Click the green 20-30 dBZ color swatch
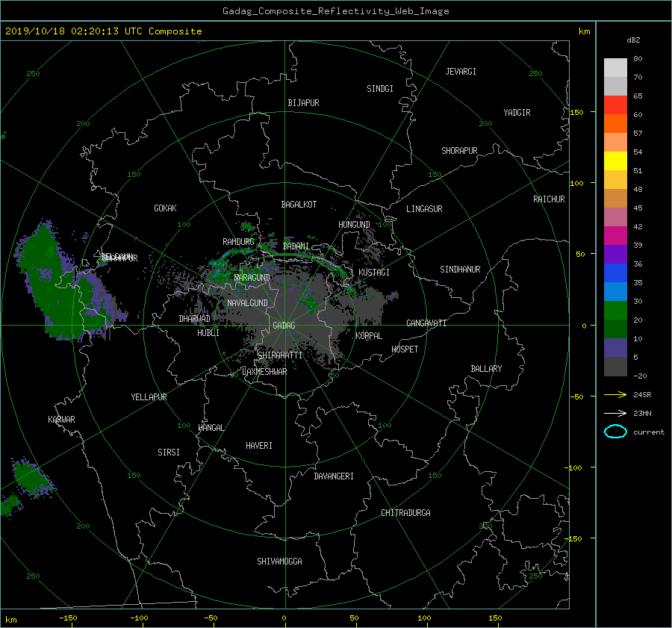672x628 pixels. tap(615, 311)
